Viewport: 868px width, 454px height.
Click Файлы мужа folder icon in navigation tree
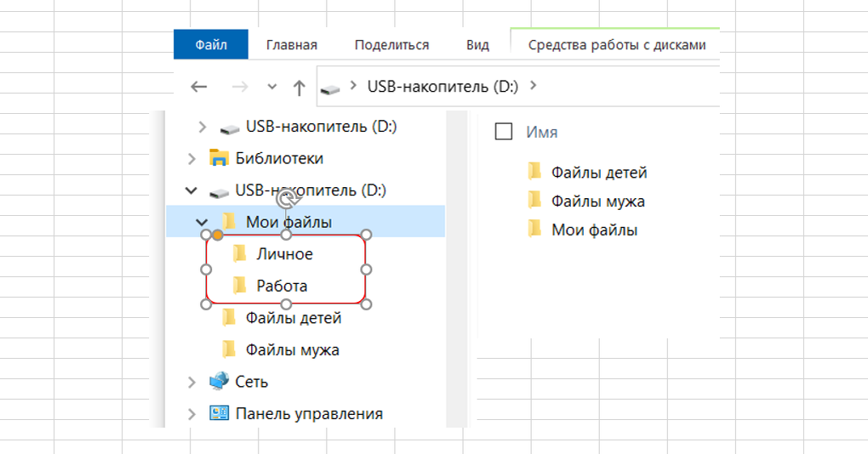[229, 349]
